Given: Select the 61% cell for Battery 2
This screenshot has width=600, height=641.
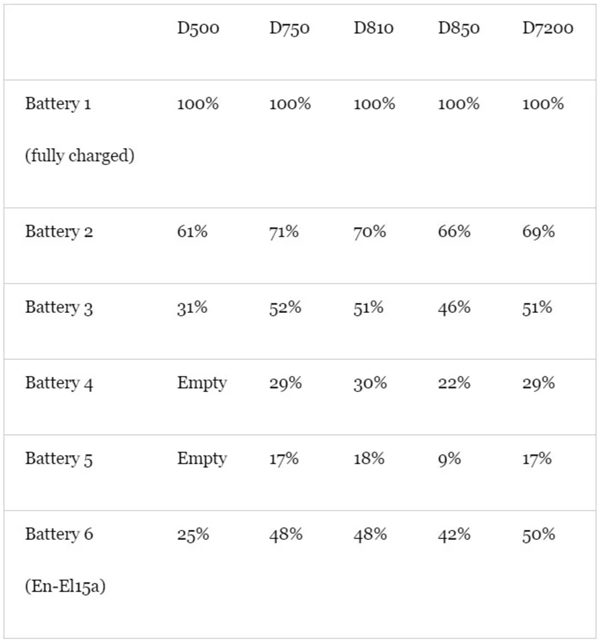Looking at the screenshot, I should (192, 232).
